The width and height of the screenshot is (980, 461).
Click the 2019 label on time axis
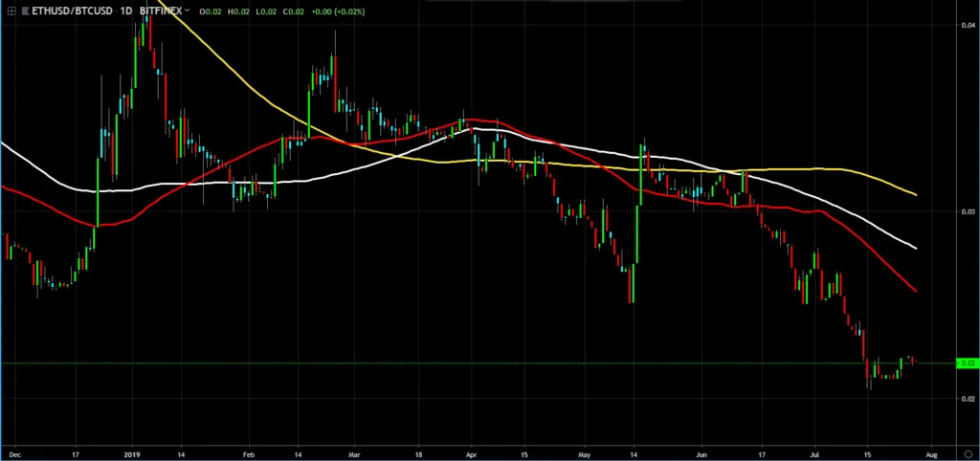pyautogui.click(x=131, y=454)
